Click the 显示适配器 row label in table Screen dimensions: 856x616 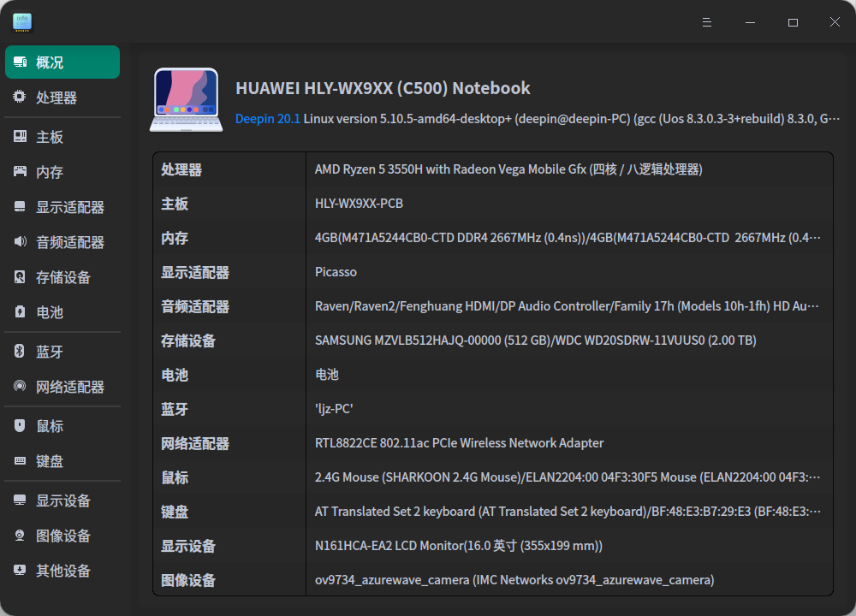tap(195, 273)
